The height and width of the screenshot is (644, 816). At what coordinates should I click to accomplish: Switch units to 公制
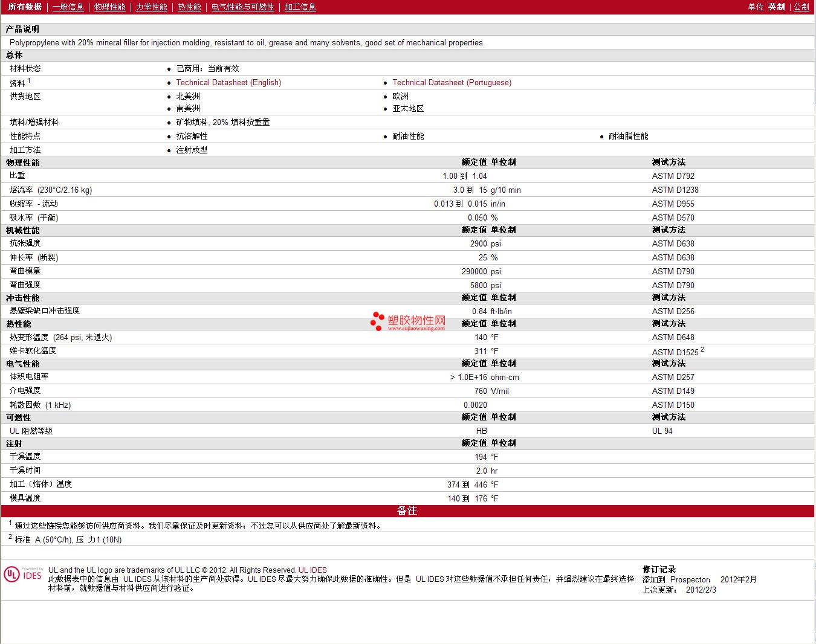point(801,7)
